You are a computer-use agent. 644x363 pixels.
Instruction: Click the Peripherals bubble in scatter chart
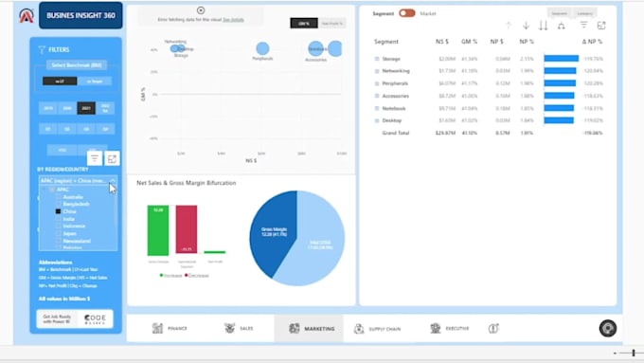(x=262, y=48)
